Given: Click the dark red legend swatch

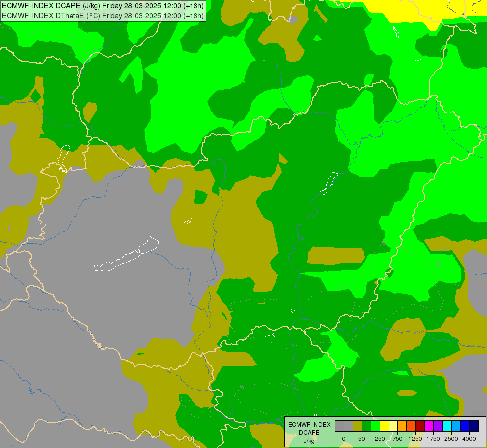Looking at the screenshot, I should click(420, 426).
